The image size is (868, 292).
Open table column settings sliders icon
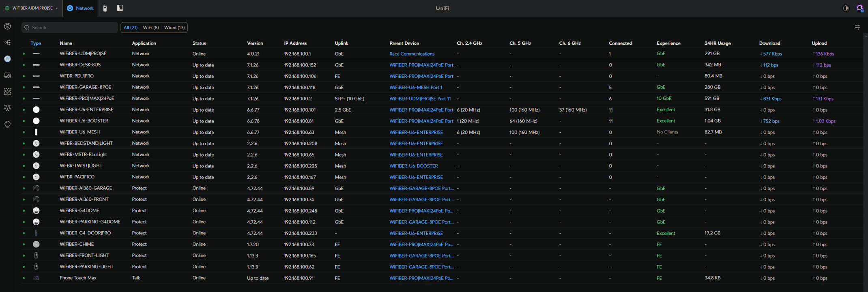click(x=857, y=28)
